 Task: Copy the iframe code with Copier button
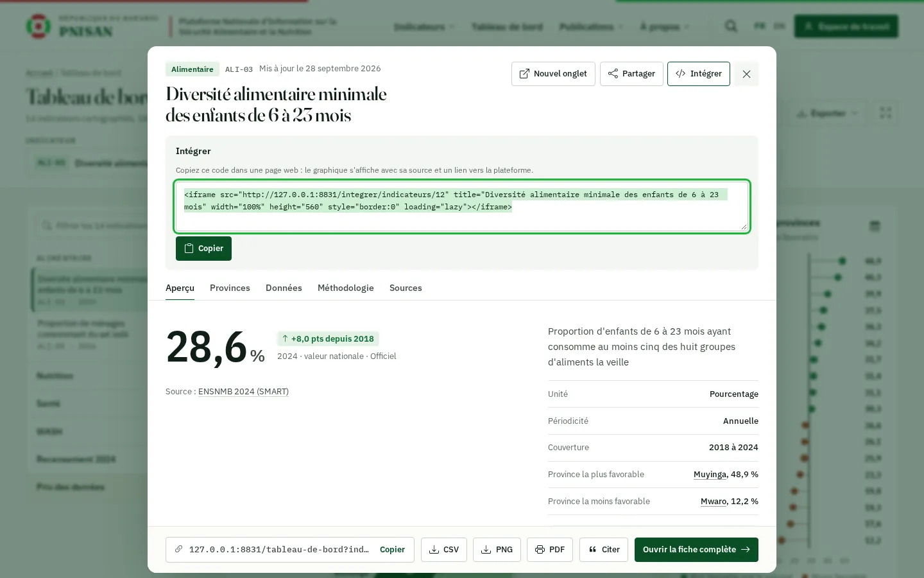point(203,249)
